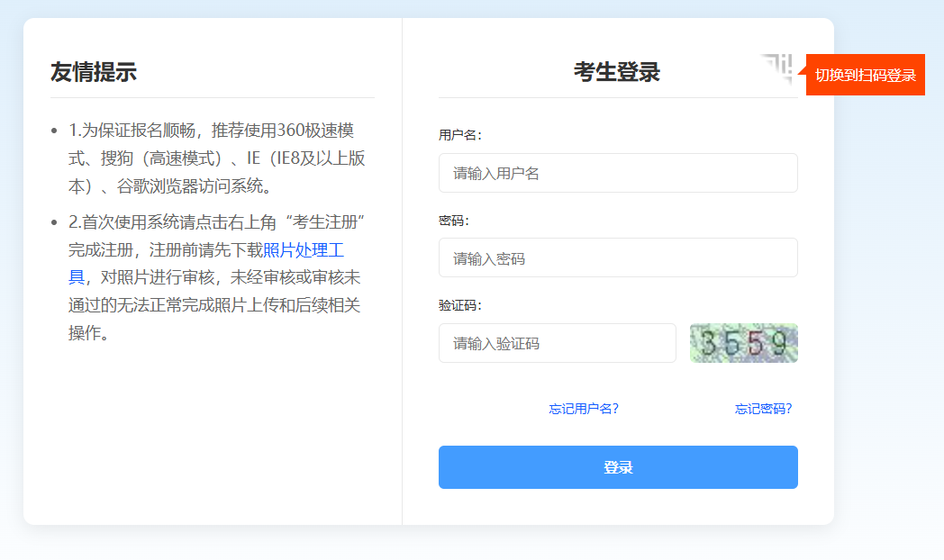Screen dimensions: 944x560
Task: Select the second tip about 考生注册 registration
Action: click(216, 277)
